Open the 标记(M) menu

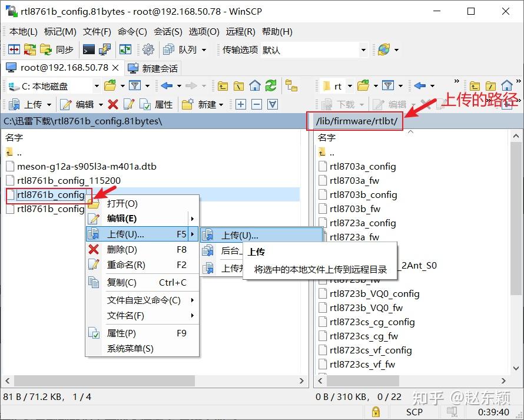click(60, 32)
